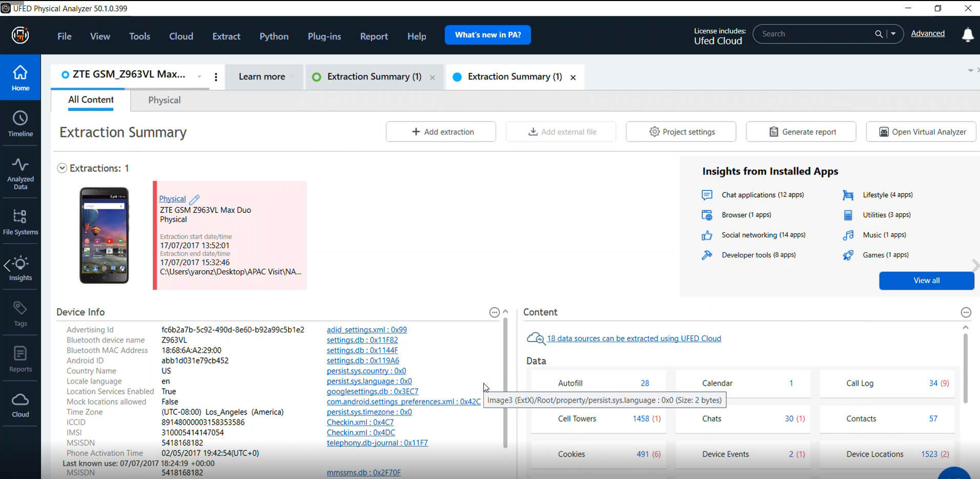Open the Timeline sidebar panel

[21, 124]
